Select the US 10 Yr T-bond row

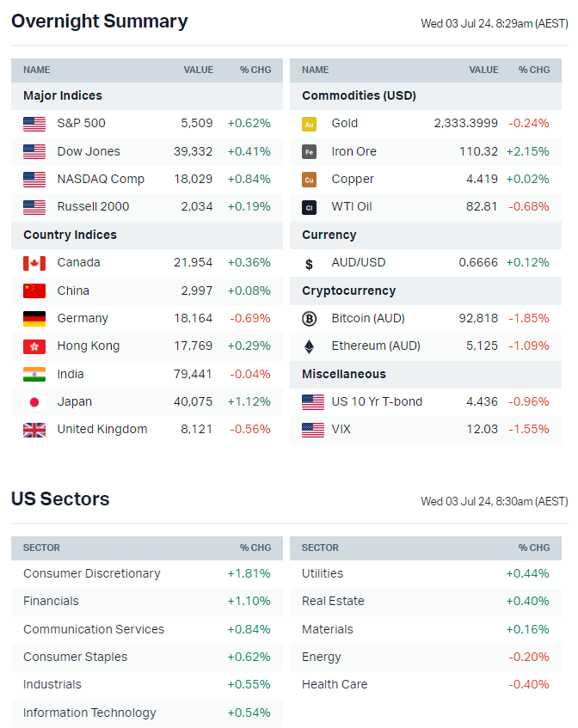pyautogui.click(x=377, y=402)
